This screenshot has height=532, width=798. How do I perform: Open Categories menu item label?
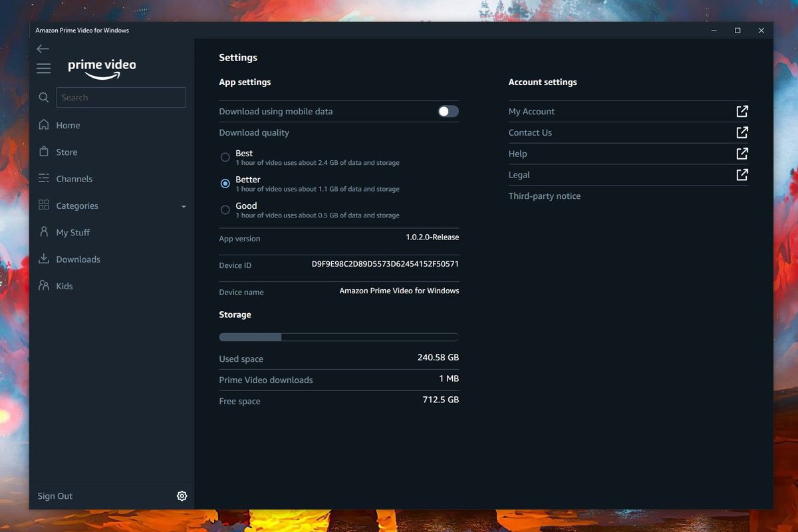click(x=77, y=206)
